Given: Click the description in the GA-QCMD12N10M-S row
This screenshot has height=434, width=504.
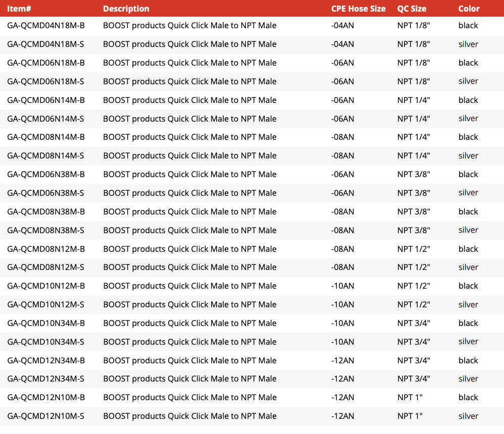Looking at the screenshot, I should click(190, 416).
